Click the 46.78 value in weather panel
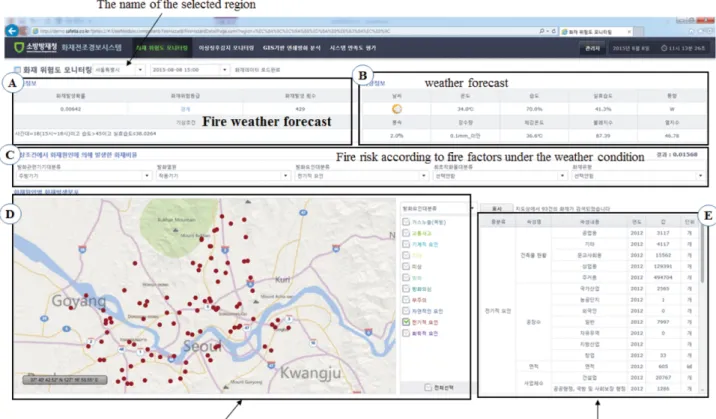Image resolution: width=716 pixels, height=419 pixels. click(672, 136)
